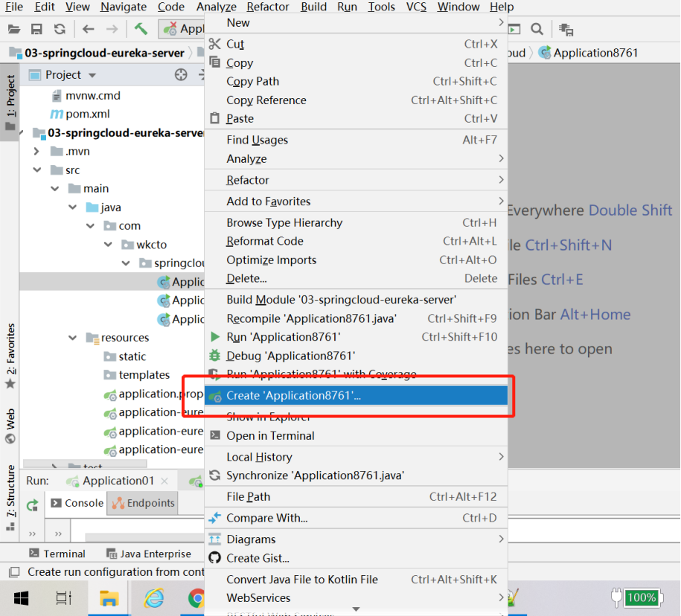Viewport: 681px width, 616px height.
Task: Expand the .mvn folder
Action: point(36,152)
